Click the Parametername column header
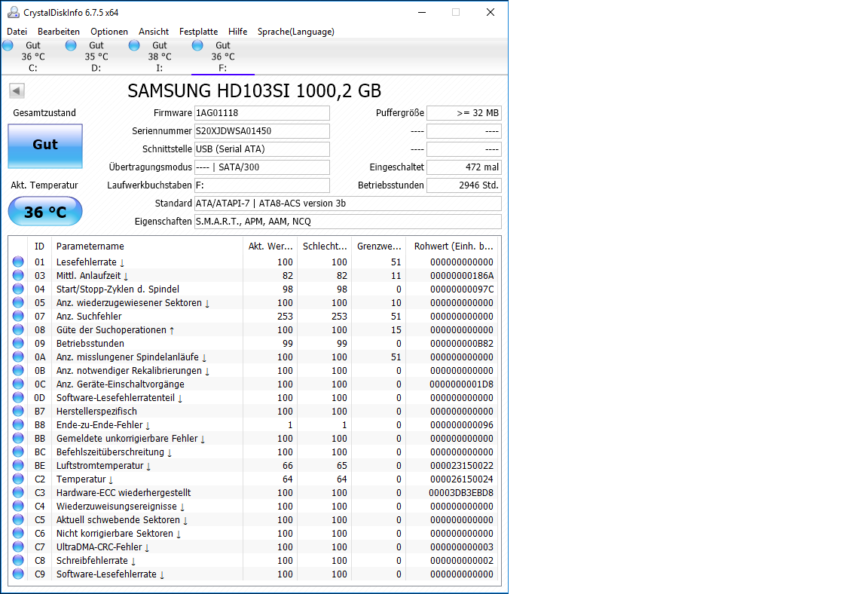Viewport: 868px width, 594px height. click(x=147, y=246)
